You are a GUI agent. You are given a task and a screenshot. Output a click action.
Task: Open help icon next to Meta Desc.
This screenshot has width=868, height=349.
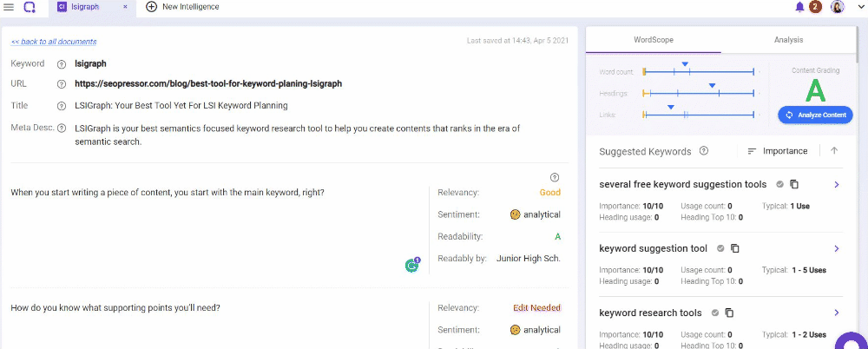pos(62,128)
